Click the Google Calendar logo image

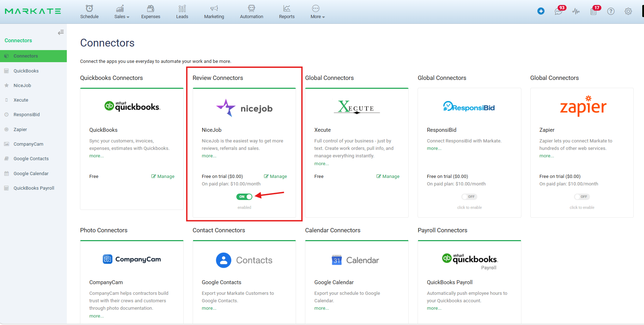355,260
